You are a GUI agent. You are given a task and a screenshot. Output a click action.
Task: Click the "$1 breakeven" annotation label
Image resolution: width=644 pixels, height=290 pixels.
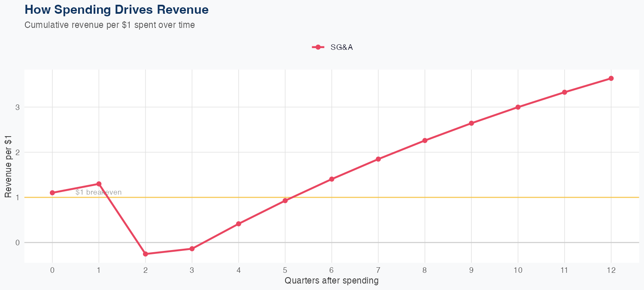point(98,192)
